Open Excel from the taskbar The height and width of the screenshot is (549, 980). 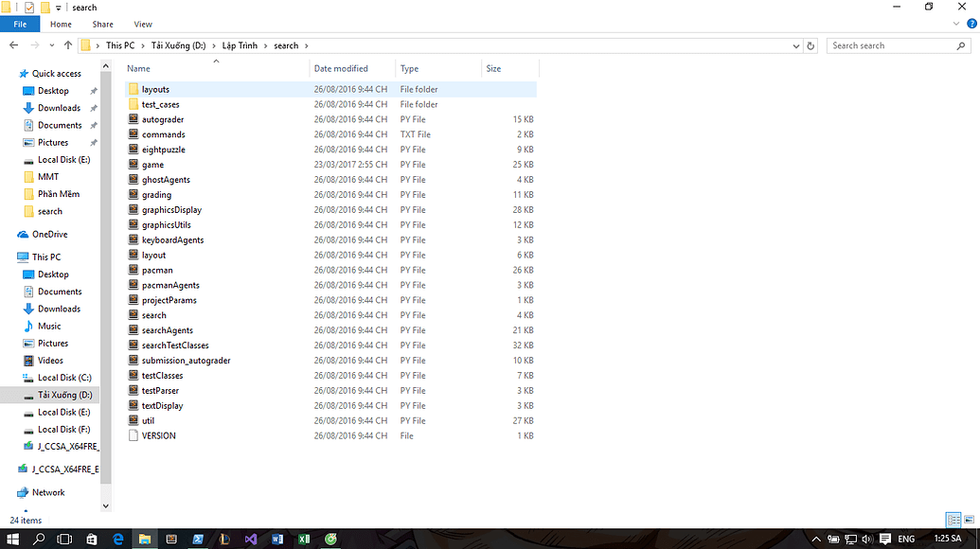[304, 539]
